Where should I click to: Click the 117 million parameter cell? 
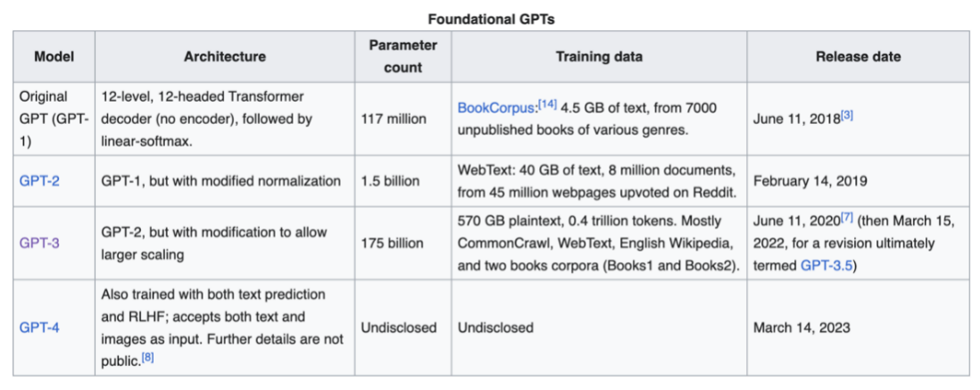pos(394,119)
